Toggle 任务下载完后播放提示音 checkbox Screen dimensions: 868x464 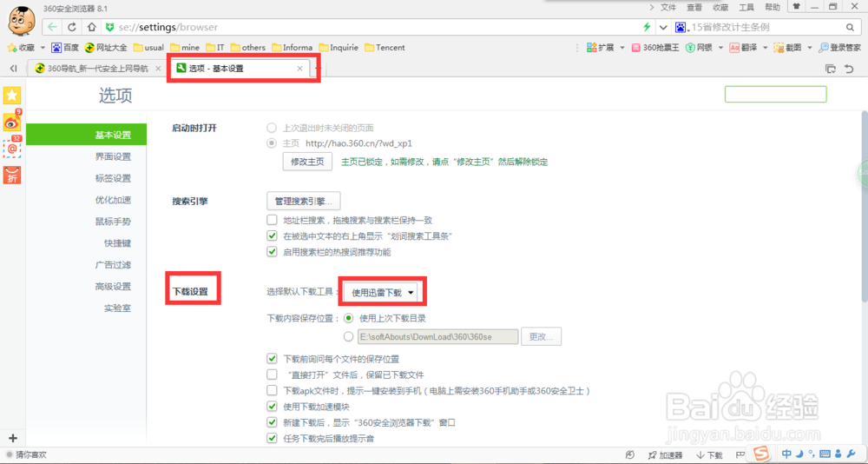(x=272, y=439)
